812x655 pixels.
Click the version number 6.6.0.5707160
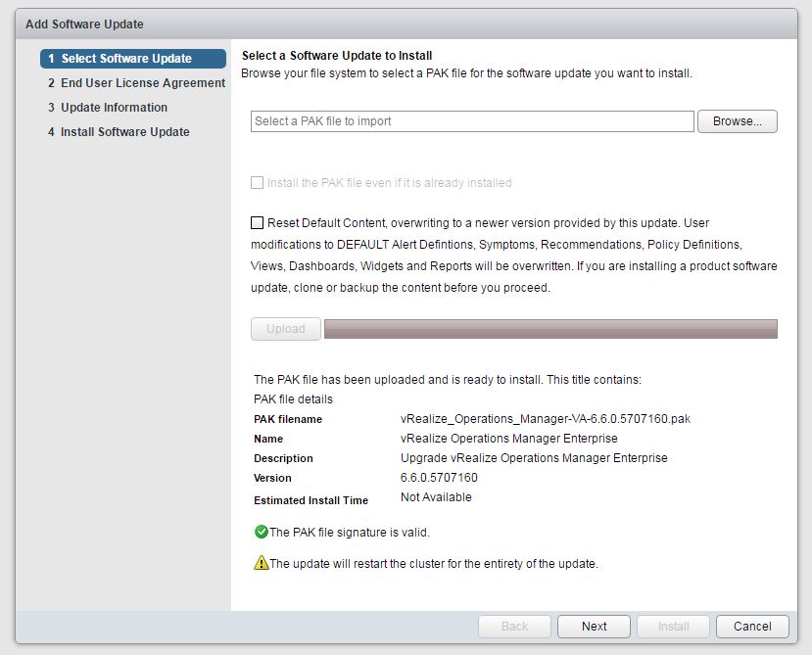pyautogui.click(x=439, y=478)
